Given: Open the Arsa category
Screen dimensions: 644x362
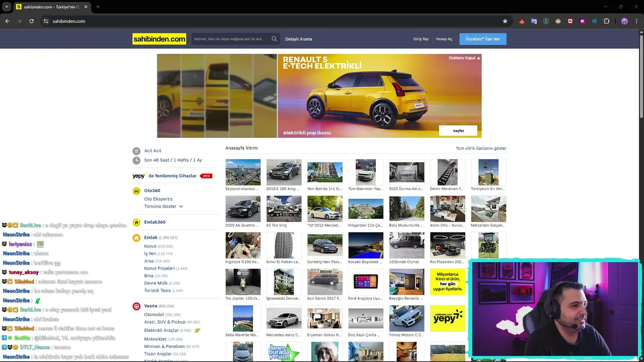Looking at the screenshot, I should (x=149, y=261).
